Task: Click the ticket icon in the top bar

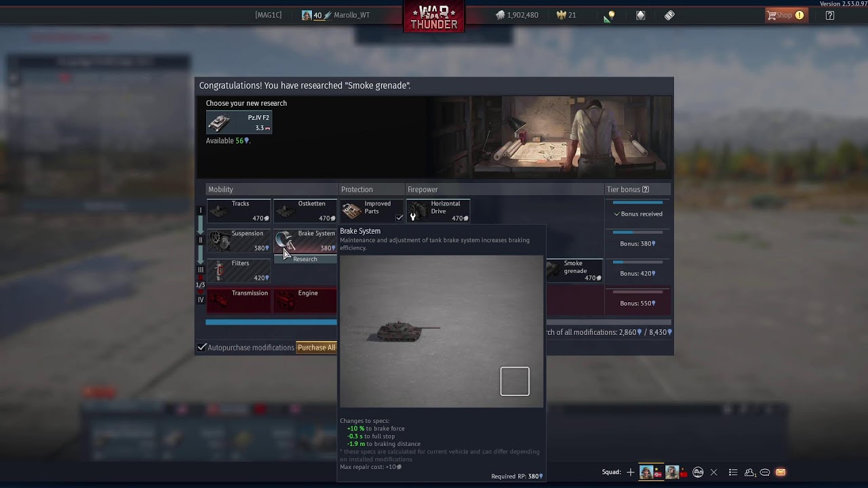Action: [669, 15]
